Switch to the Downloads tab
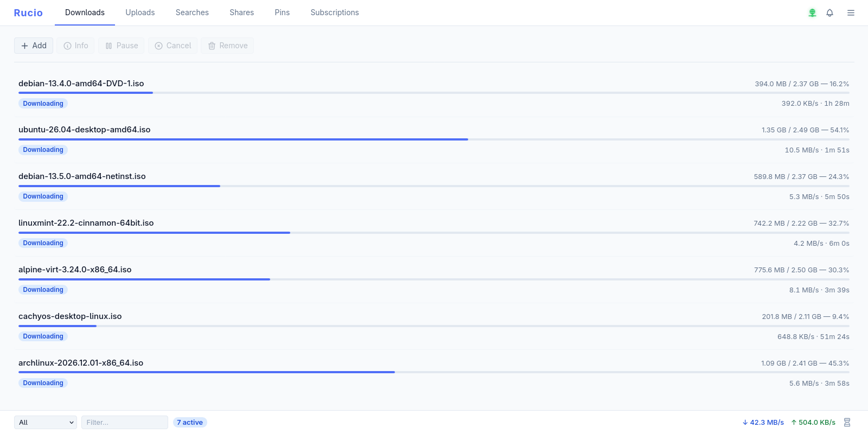The image size is (868, 434). (85, 12)
